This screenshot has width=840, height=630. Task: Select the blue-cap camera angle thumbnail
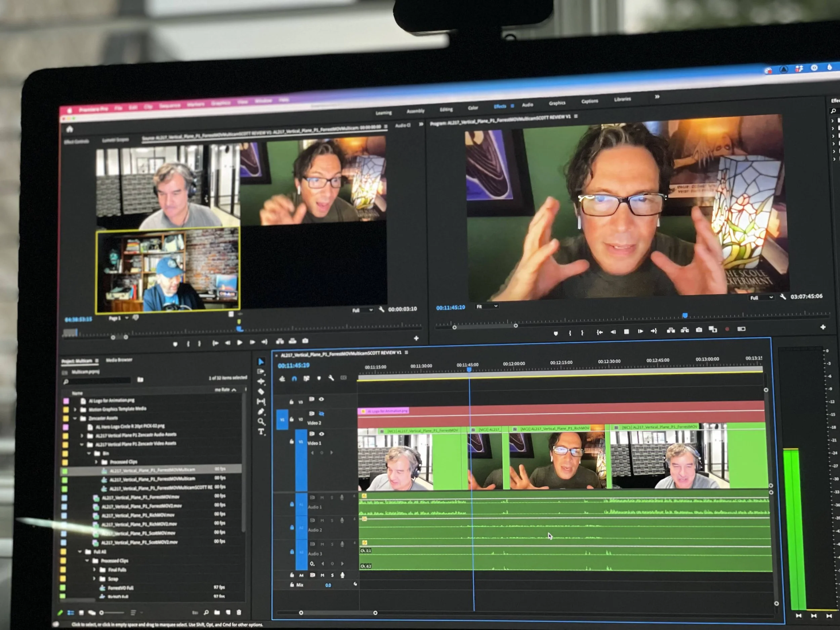click(x=167, y=270)
